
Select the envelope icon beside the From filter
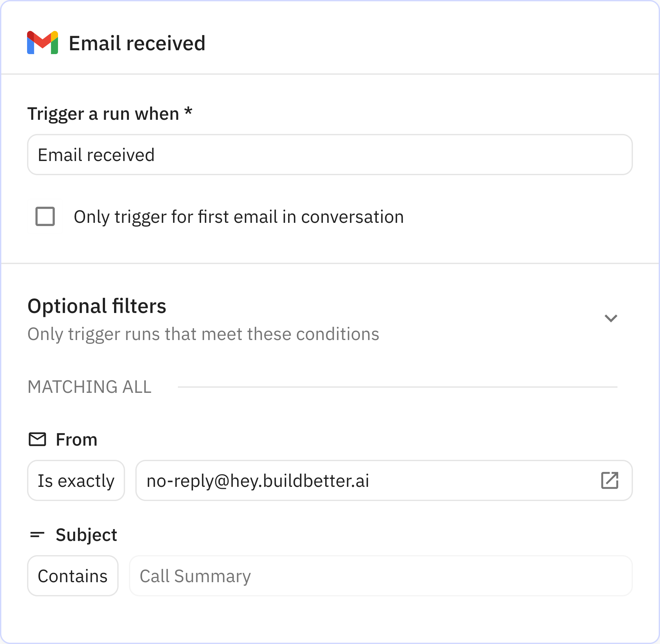click(37, 439)
